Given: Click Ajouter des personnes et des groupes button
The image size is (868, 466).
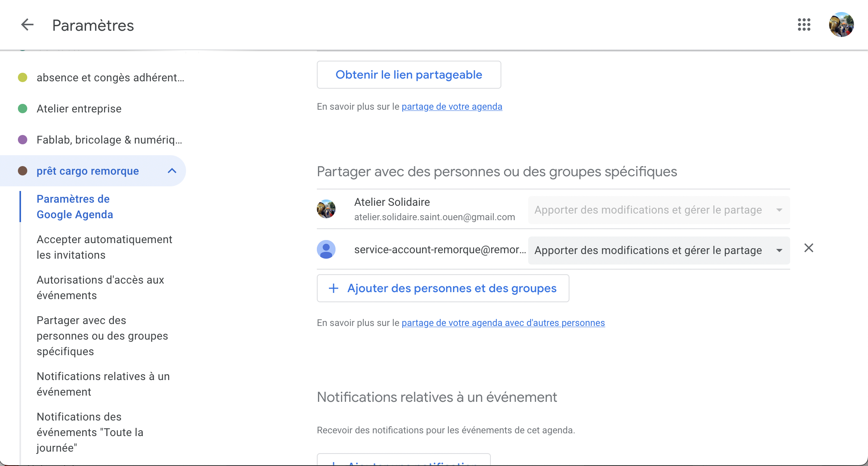Looking at the screenshot, I should pyautogui.click(x=443, y=287).
